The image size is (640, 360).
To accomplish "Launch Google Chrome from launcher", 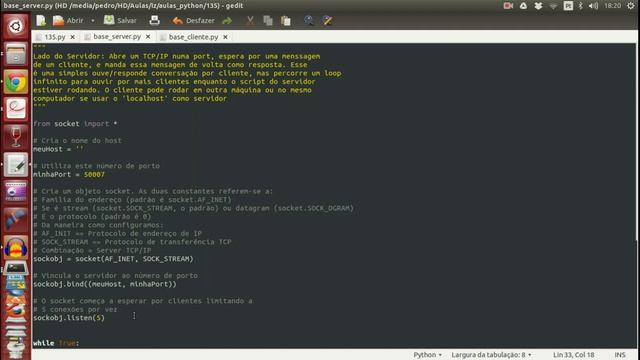I will click(16, 82).
